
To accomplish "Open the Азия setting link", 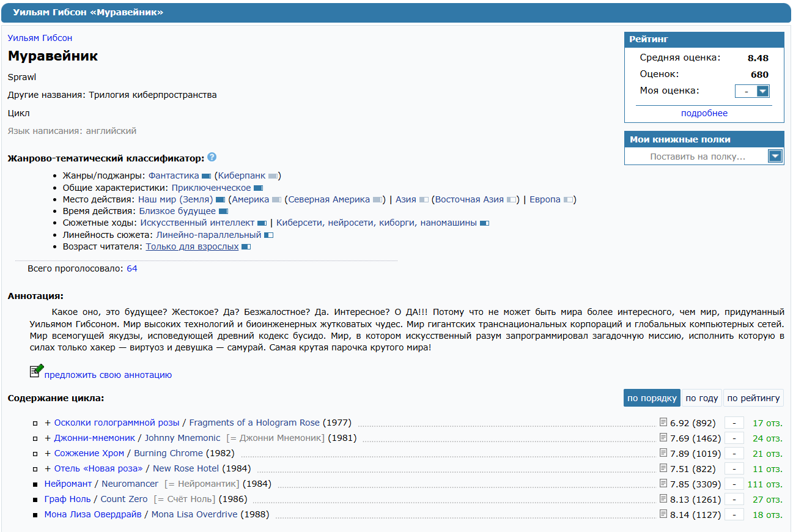I will tap(406, 200).
